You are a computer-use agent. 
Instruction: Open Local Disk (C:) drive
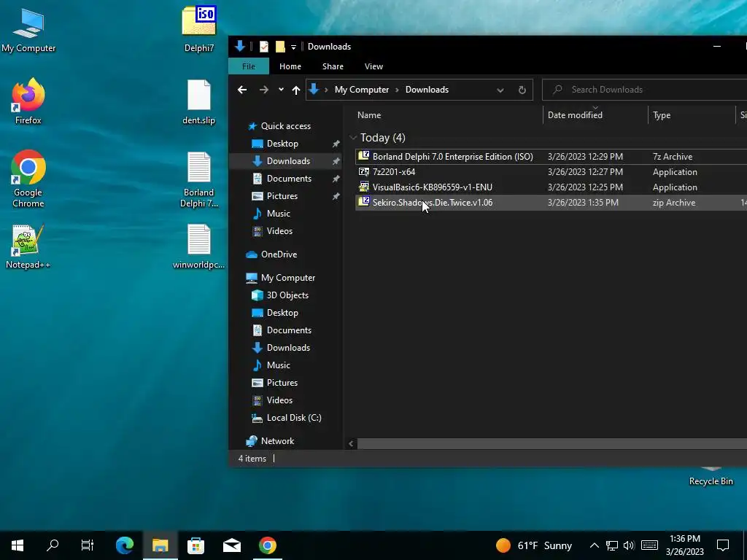[293, 418]
